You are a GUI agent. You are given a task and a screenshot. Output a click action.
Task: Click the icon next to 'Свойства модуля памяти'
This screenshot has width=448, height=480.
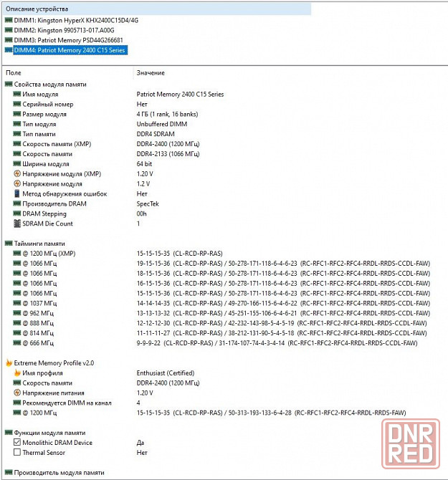9,84
